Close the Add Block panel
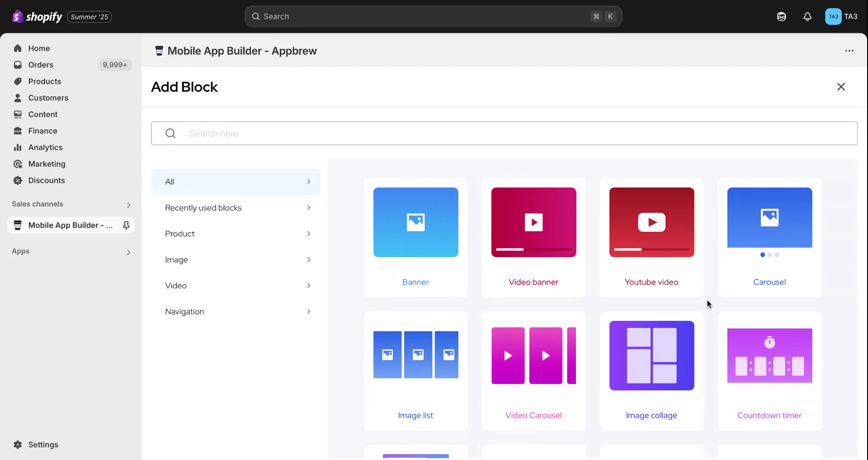Viewport: 868px width, 460px height. (840, 87)
